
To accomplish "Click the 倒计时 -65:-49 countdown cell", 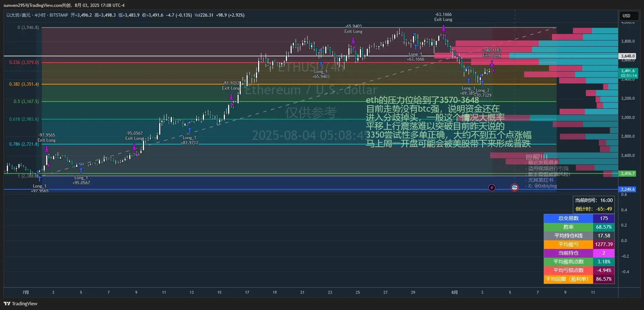I will 594,209.
